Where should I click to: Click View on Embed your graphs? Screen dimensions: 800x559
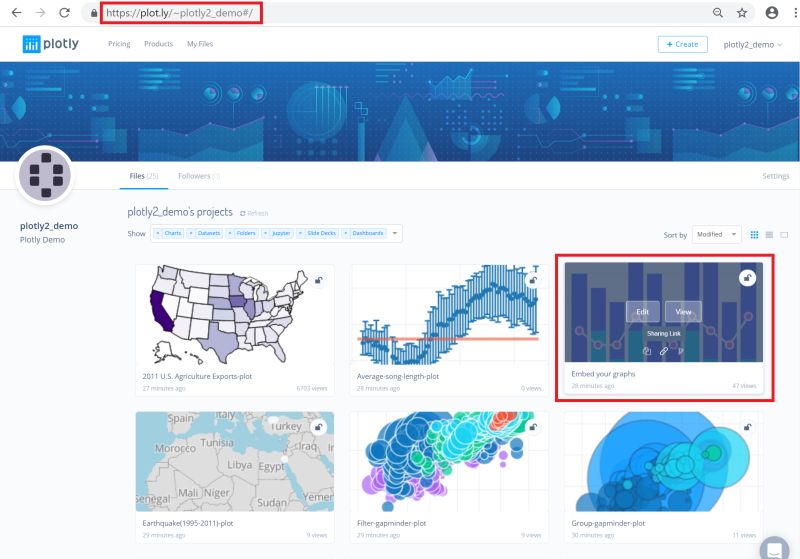[683, 312]
